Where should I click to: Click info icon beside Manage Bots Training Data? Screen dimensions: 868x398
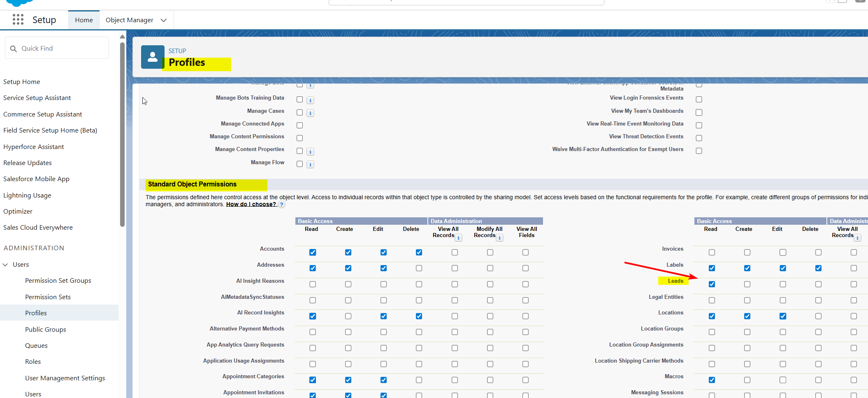click(311, 100)
